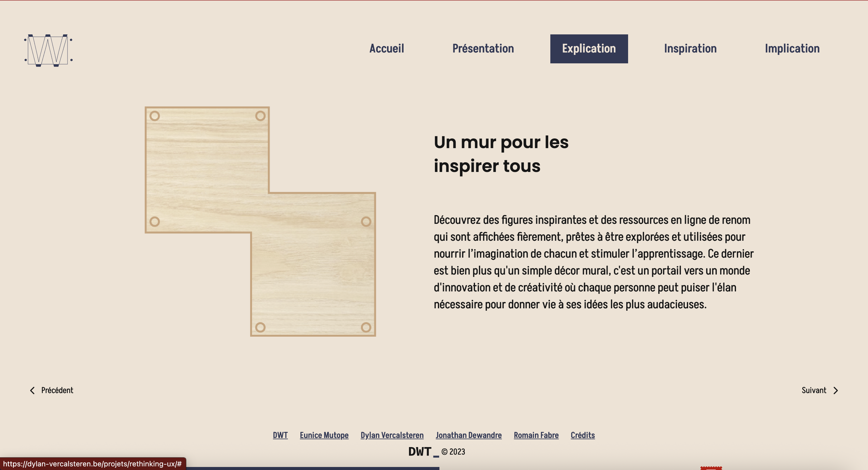Click the W logo icon
Screen dimensions: 868x470
pos(48,50)
